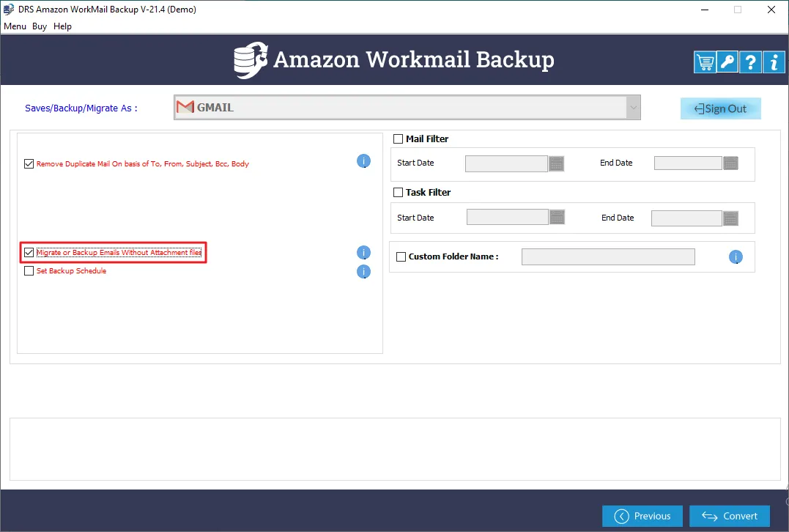This screenshot has width=789, height=532.
Task: Open the key activation icon
Action: [x=727, y=62]
